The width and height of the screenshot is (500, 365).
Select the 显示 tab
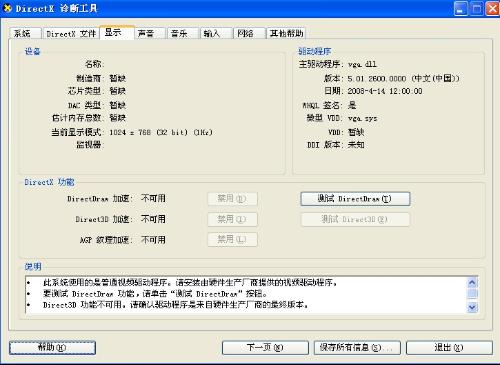117,32
